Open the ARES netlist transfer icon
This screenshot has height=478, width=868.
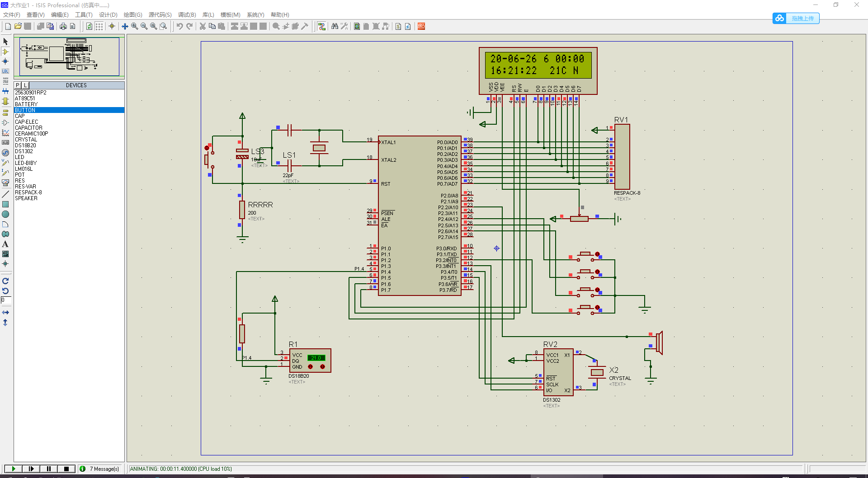[x=421, y=26]
